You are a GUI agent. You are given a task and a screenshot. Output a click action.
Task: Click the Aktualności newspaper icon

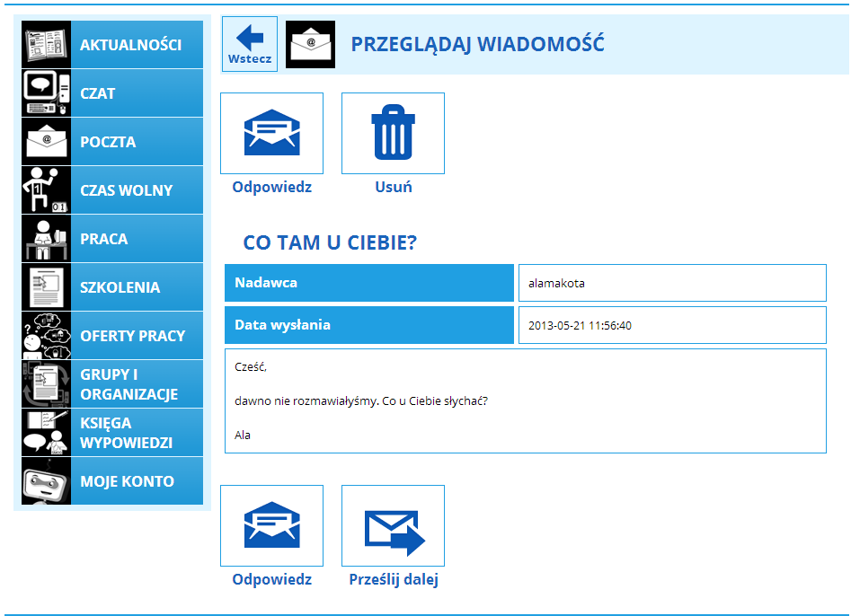[46, 45]
